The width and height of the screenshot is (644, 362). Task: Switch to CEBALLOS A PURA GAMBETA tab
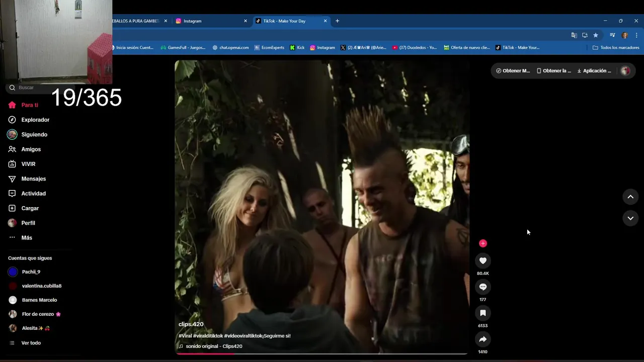click(136, 21)
